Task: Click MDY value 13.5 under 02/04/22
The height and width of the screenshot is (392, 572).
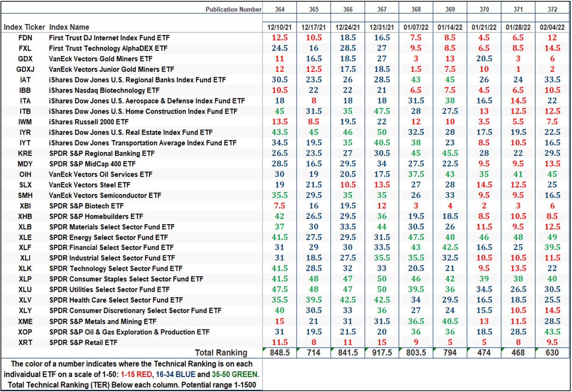Action: (552, 164)
